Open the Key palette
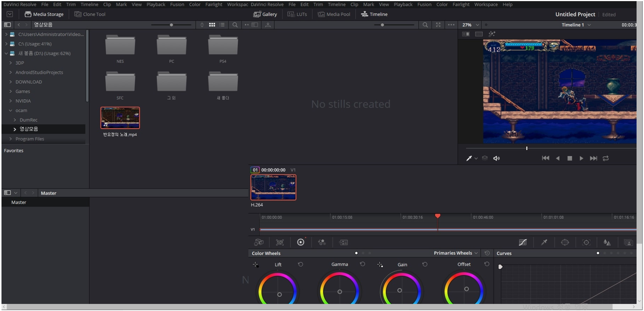The width and height of the screenshot is (644, 311). (x=628, y=242)
